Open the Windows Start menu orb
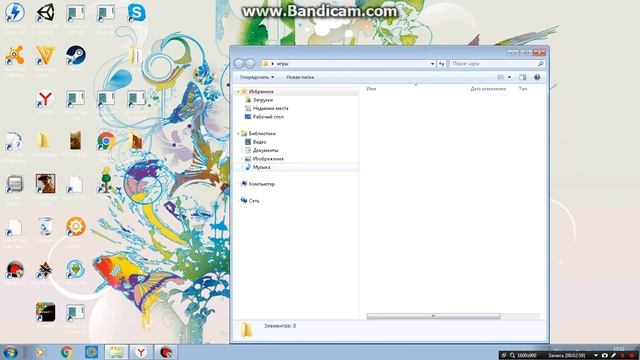The width and height of the screenshot is (640, 360). [11, 352]
